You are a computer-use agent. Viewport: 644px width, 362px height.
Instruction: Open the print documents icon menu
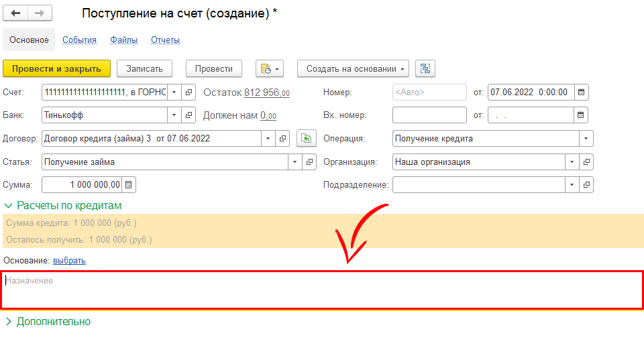click(x=270, y=68)
